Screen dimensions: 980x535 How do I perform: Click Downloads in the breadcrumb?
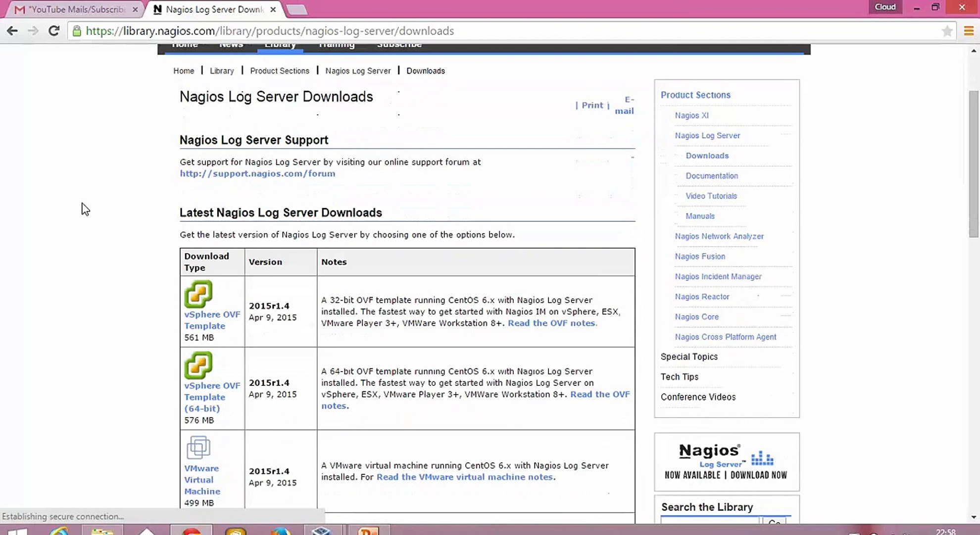click(426, 71)
